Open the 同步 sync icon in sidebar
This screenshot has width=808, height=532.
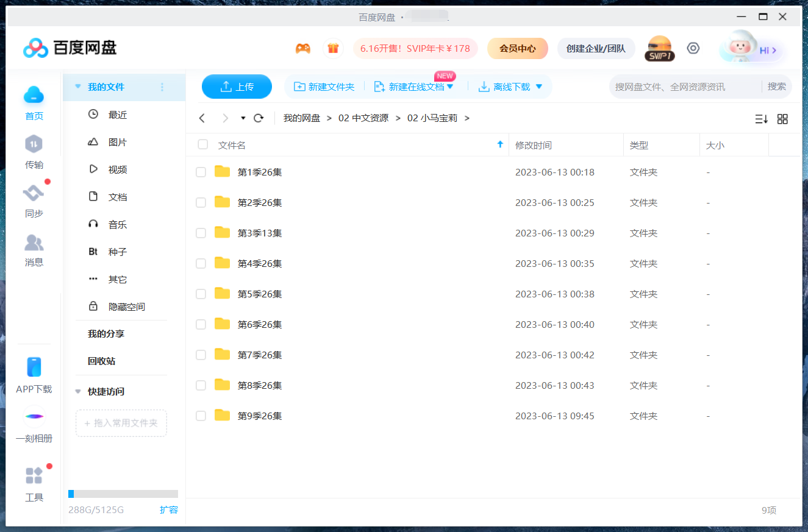[34, 194]
